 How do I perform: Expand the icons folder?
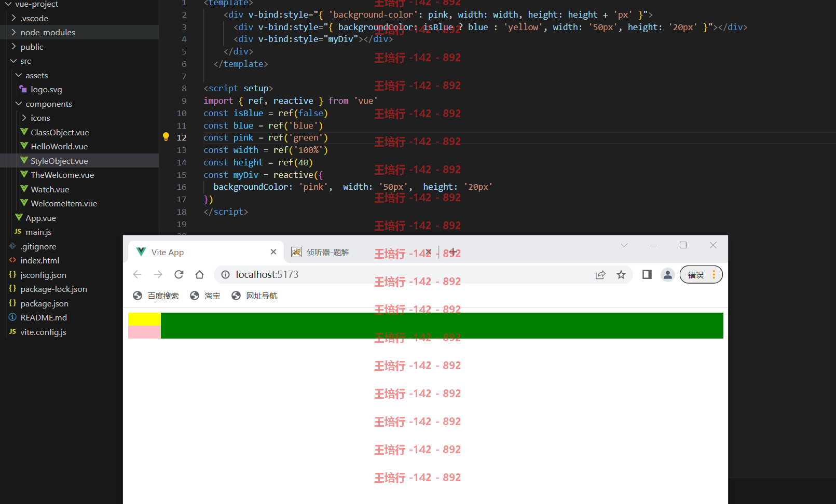24,118
